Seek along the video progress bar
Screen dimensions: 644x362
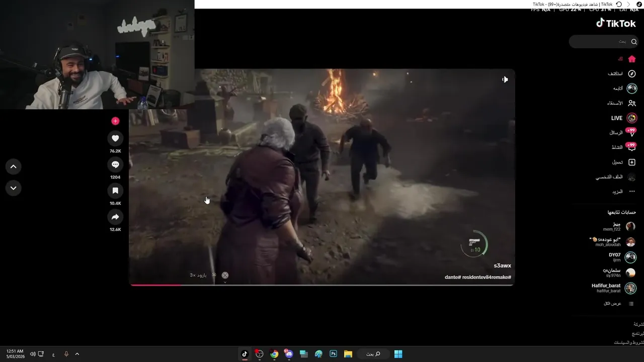click(321, 285)
